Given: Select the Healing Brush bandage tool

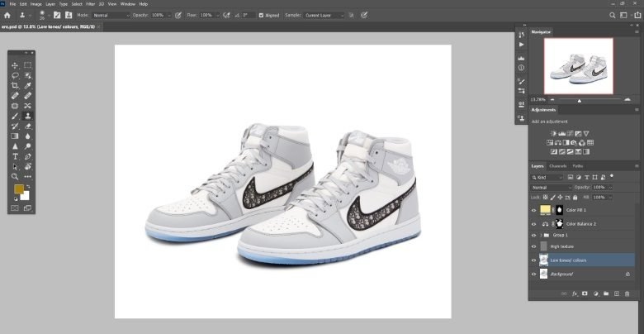Looking at the screenshot, I should [x=27, y=95].
